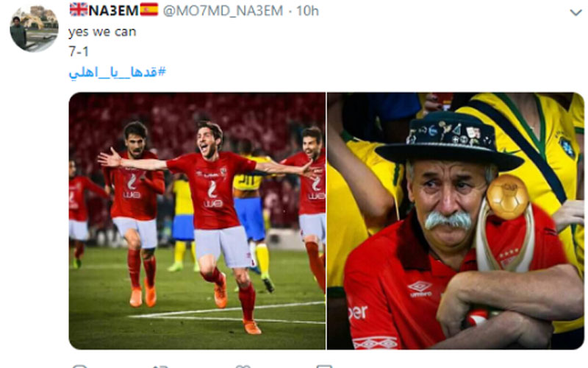Click the fan's black pin-covered hat
The image size is (588, 368).
point(449,141)
